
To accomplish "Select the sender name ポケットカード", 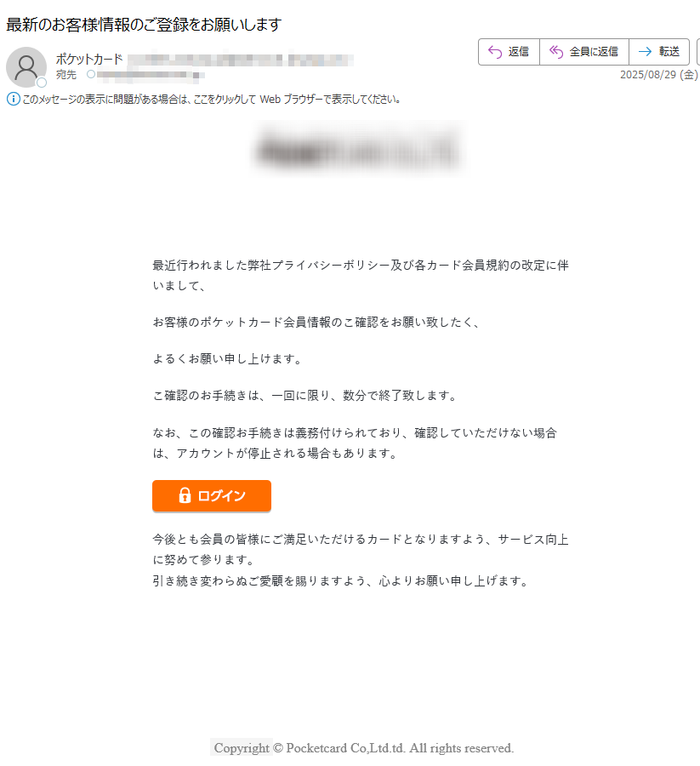I will (x=89, y=59).
